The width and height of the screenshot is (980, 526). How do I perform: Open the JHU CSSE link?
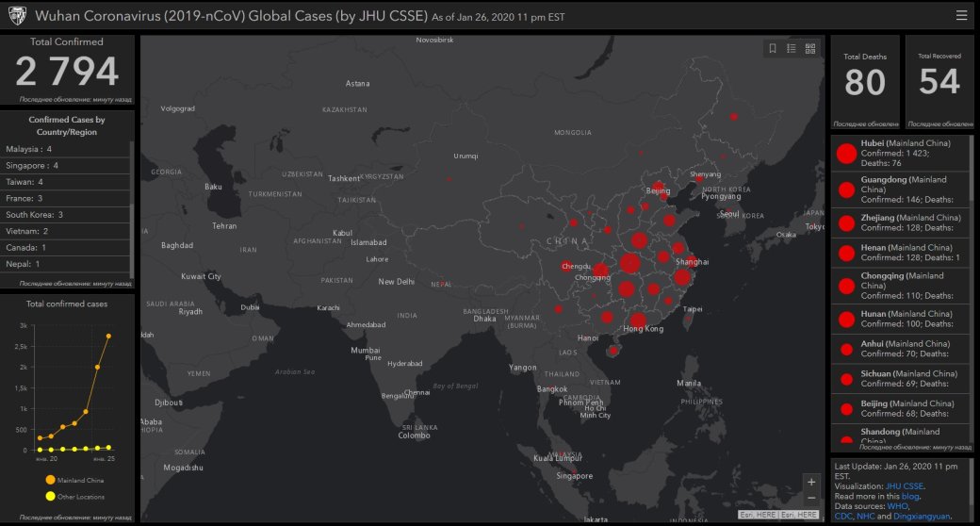point(904,486)
